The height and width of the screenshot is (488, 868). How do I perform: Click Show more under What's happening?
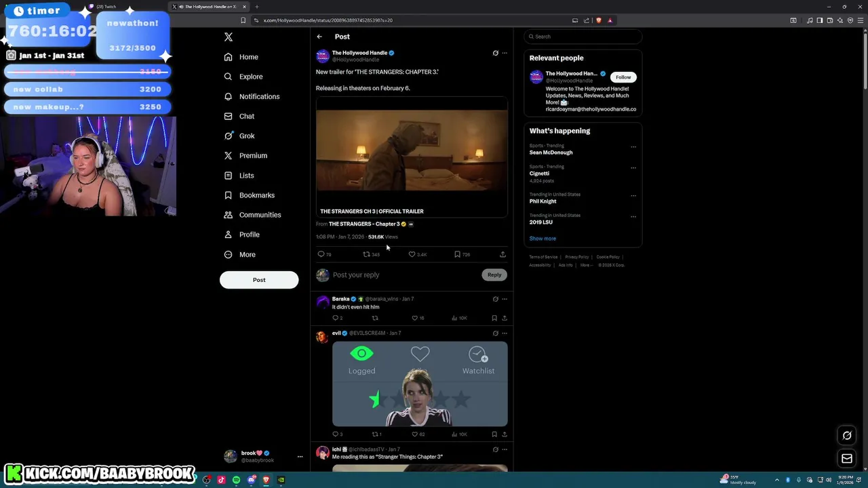coord(542,239)
